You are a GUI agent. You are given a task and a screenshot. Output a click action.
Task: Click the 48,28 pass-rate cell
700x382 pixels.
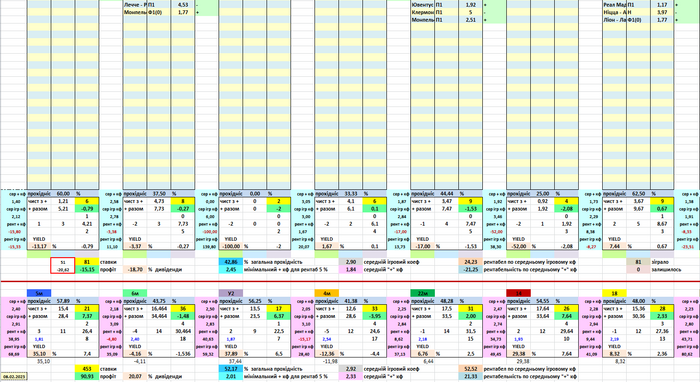pos(446,301)
